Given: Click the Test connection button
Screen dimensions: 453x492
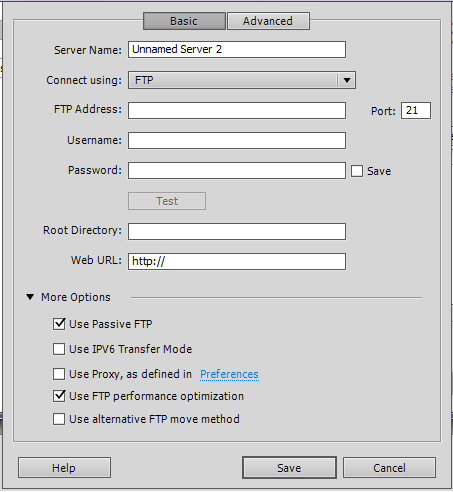Looking at the screenshot, I should pos(167,201).
